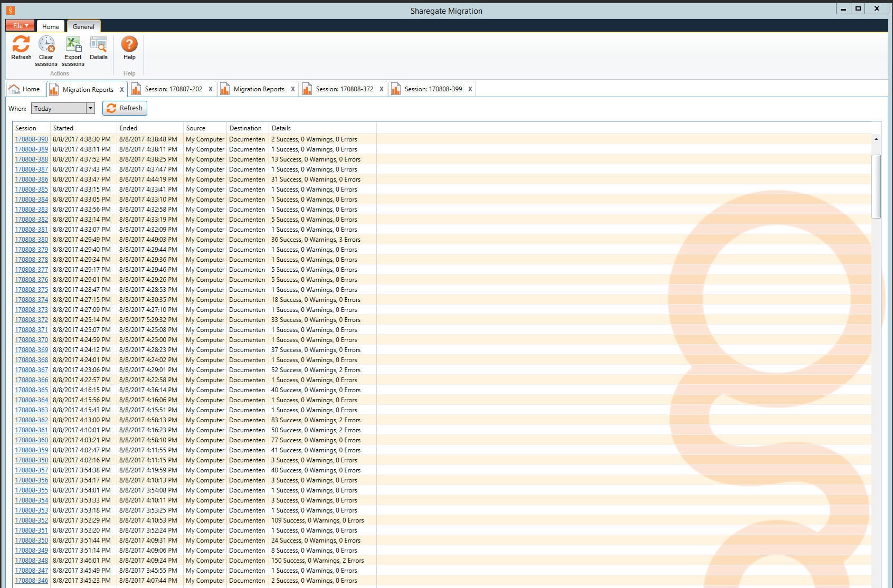This screenshot has width=893, height=588.
Task: Open the Help question mark icon
Action: pos(129,44)
